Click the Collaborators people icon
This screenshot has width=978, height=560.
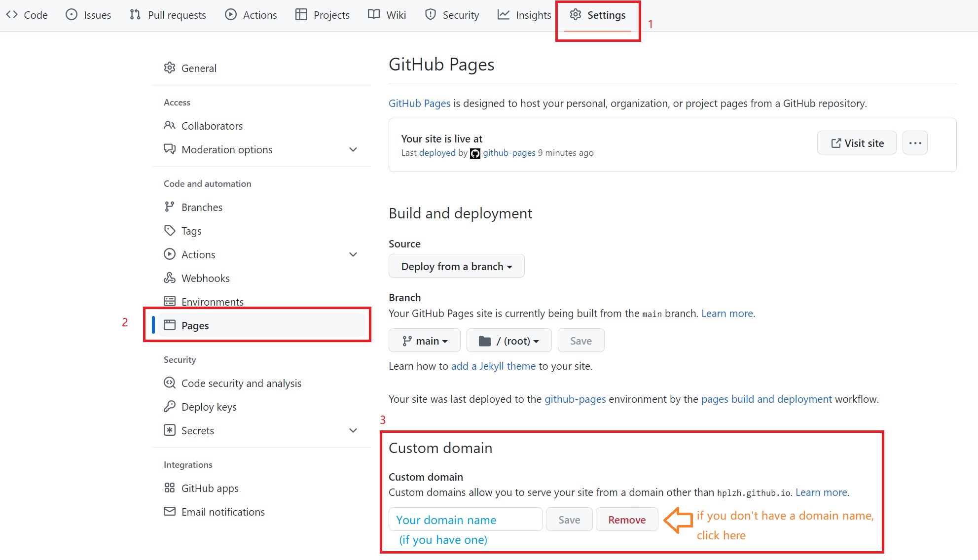click(170, 126)
